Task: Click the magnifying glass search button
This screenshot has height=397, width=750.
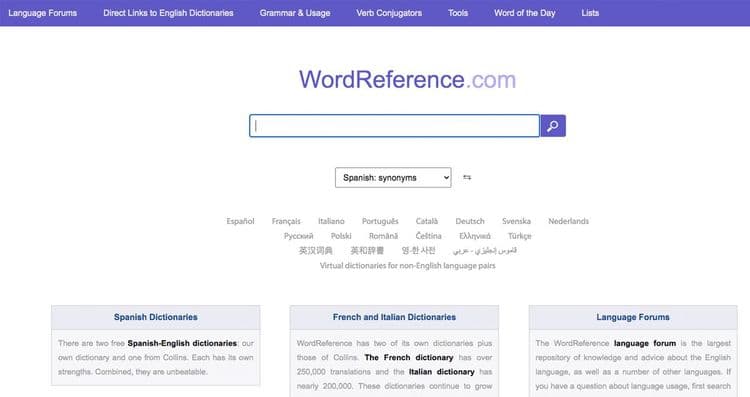Action: pyautogui.click(x=553, y=126)
